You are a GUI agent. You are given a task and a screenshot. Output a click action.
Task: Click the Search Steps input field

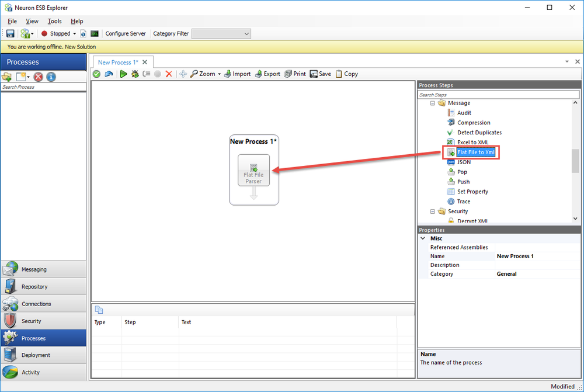(x=498, y=95)
